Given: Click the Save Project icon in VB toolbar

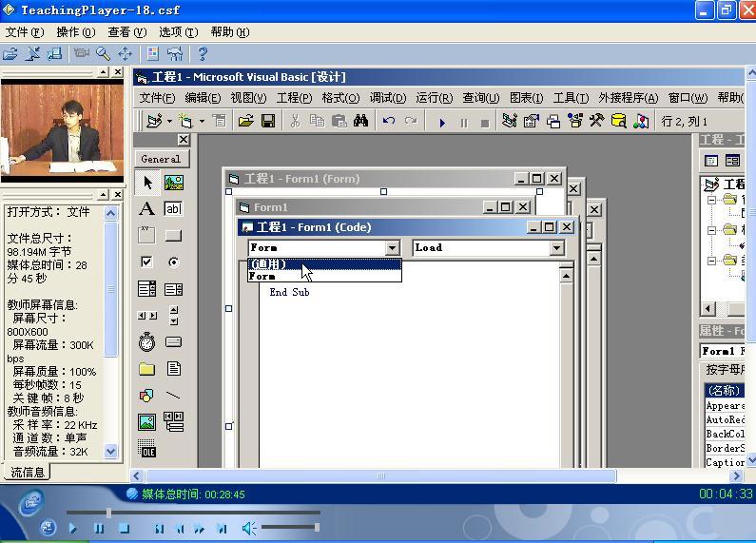Looking at the screenshot, I should (x=268, y=121).
